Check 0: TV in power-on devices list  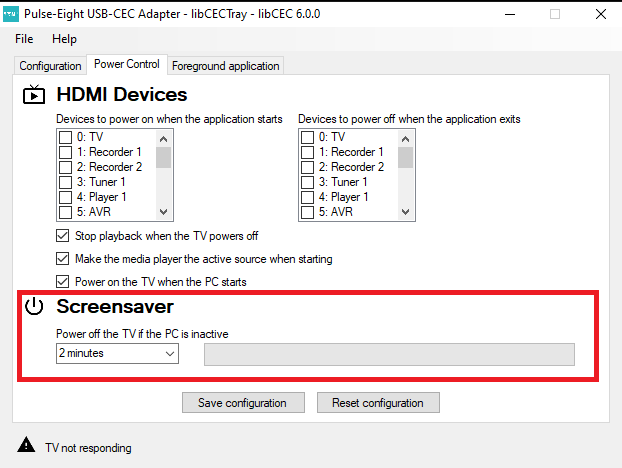tap(65, 137)
